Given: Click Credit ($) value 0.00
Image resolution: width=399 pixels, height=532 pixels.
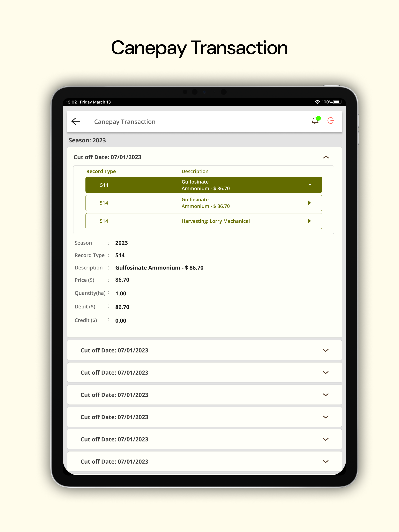Looking at the screenshot, I should [x=121, y=321].
